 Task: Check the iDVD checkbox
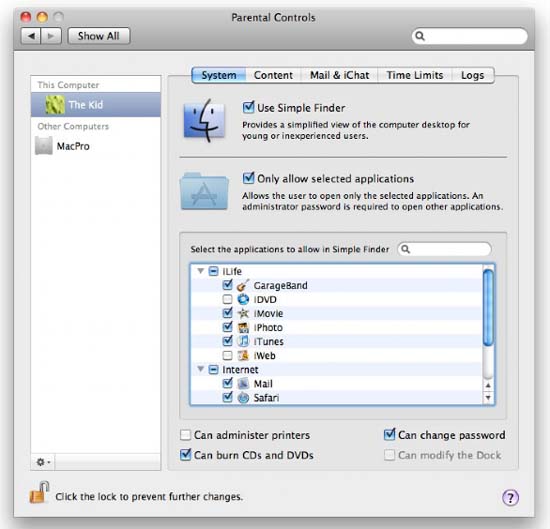tap(228, 299)
